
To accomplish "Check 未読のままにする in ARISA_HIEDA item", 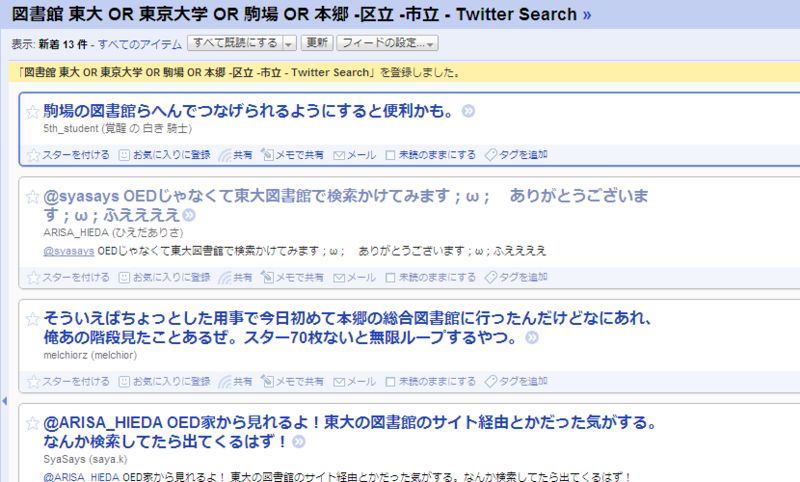I will pos(390,278).
